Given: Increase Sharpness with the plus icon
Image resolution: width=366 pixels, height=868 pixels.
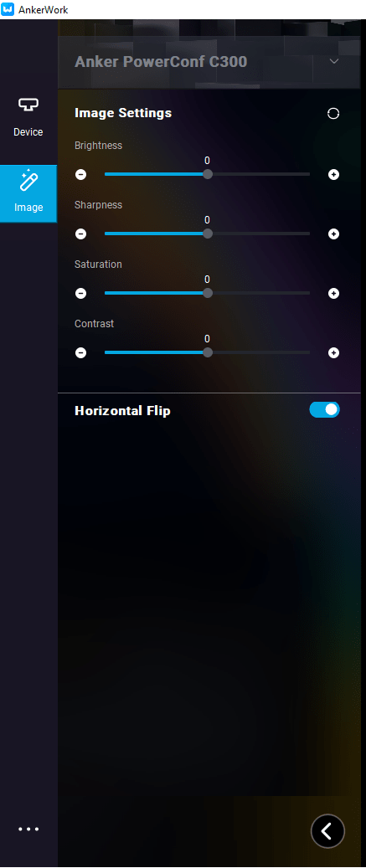Looking at the screenshot, I should [333, 234].
